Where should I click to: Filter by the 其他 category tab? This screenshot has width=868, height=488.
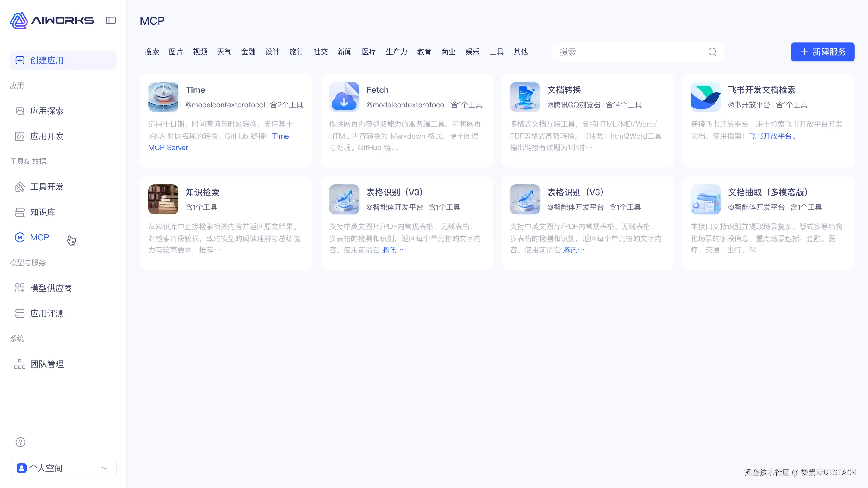[x=520, y=52]
